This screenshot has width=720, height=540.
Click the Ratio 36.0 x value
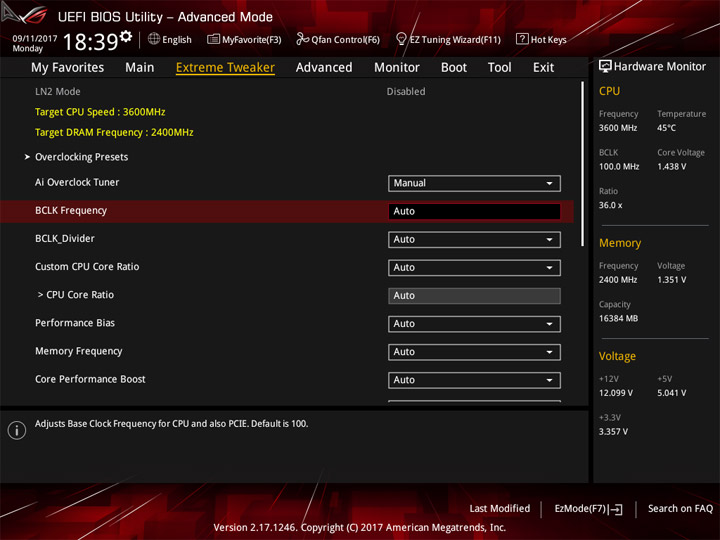point(611,205)
